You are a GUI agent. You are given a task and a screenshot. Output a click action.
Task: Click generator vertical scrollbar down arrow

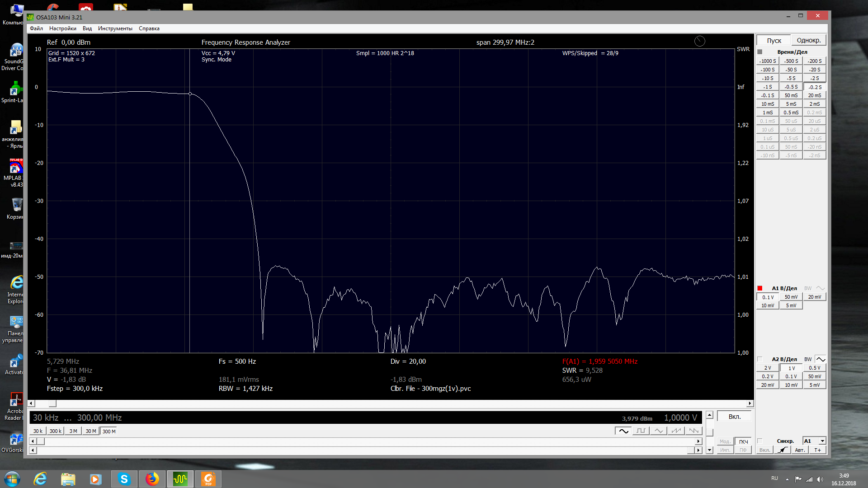pos(710,450)
